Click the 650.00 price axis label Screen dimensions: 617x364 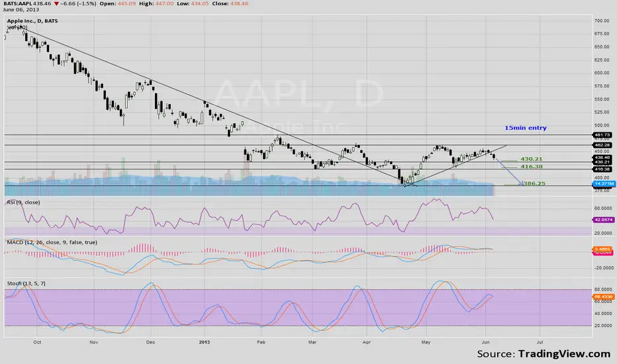tap(602, 47)
